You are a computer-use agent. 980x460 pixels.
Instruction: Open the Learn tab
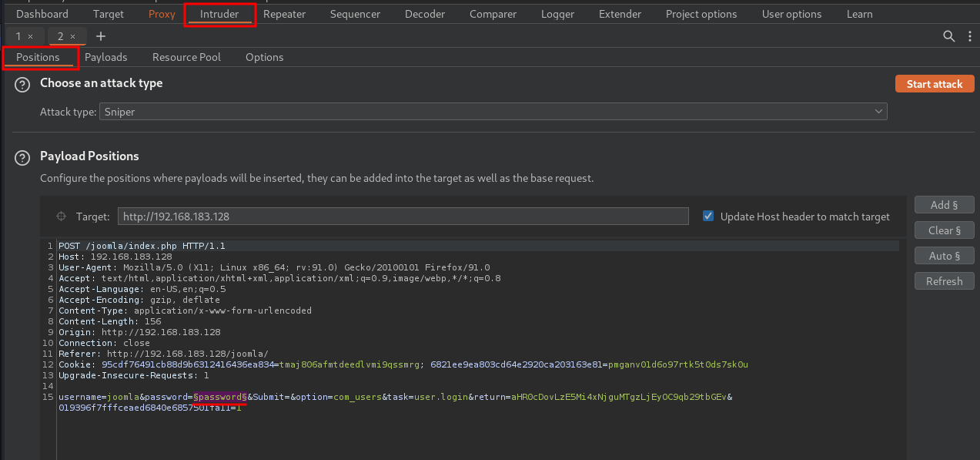[860, 14]
